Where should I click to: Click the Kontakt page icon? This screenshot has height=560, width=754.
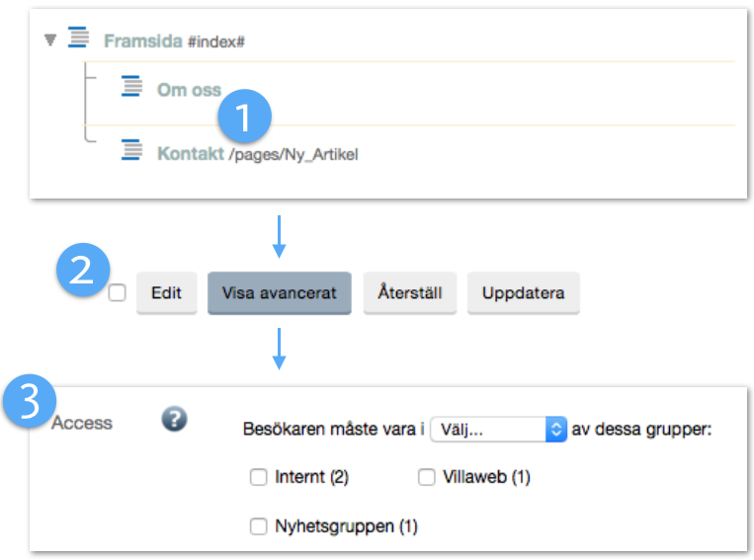coord(131,150)
